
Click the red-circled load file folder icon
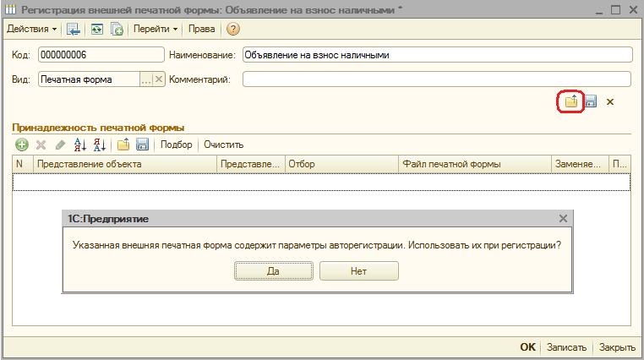pos(571,101)
